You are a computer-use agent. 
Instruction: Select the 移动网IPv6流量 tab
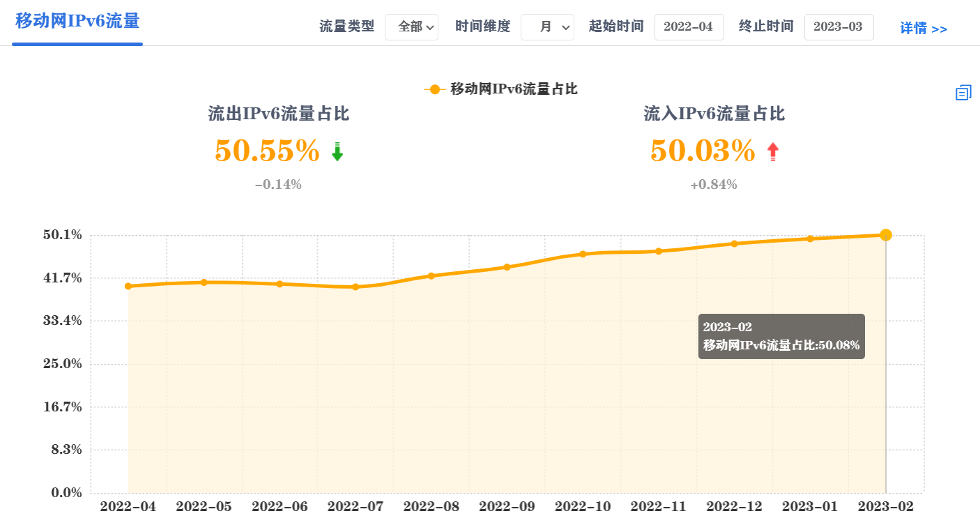click(77, 21)
